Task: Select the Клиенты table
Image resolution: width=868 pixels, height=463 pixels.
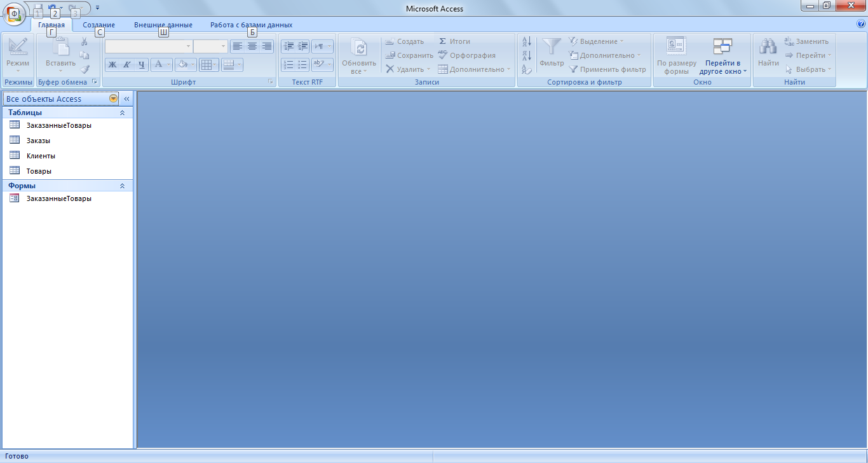Action: 68,156
